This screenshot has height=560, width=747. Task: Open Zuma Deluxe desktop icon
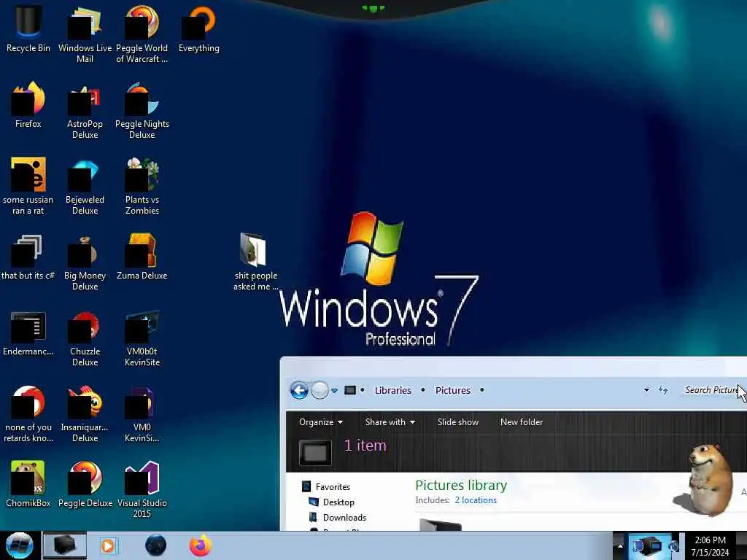[x=142, y=257]
